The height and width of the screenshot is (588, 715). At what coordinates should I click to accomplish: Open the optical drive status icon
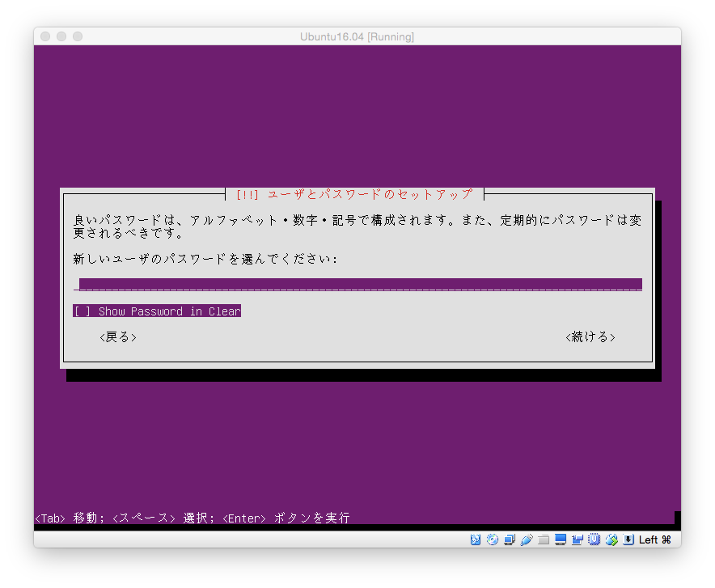[493, 539]
